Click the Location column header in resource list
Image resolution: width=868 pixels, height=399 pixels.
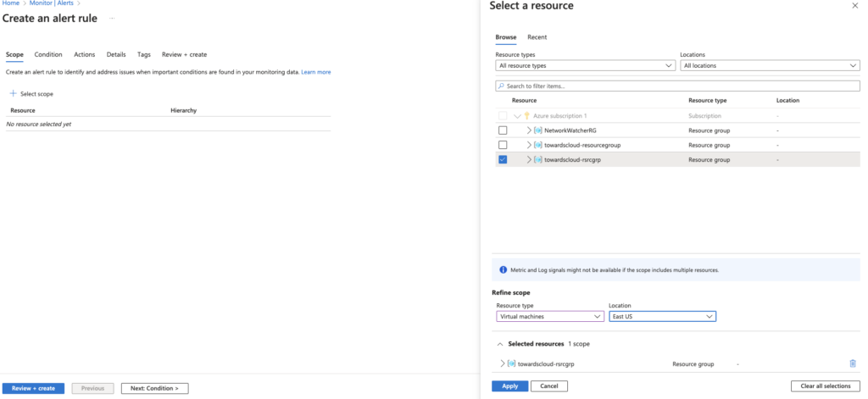click(787, 101)
